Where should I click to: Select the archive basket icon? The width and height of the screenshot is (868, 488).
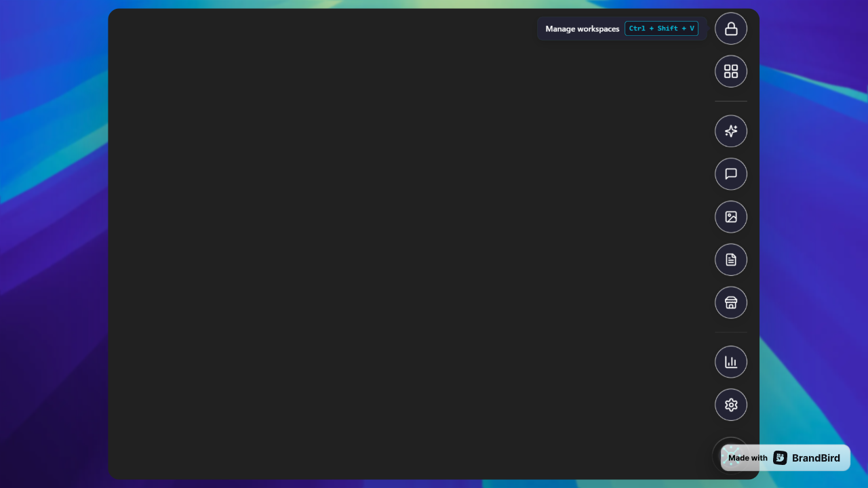730,302
